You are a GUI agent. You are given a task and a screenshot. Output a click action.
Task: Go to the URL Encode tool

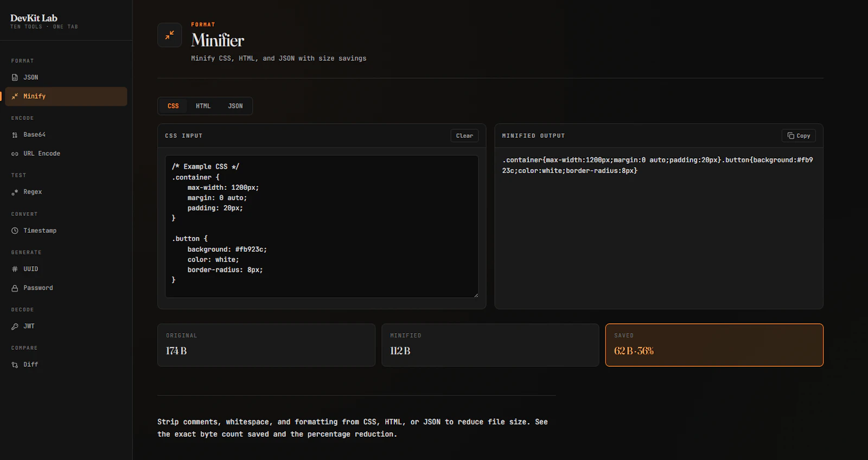click(x=66, y=154)
